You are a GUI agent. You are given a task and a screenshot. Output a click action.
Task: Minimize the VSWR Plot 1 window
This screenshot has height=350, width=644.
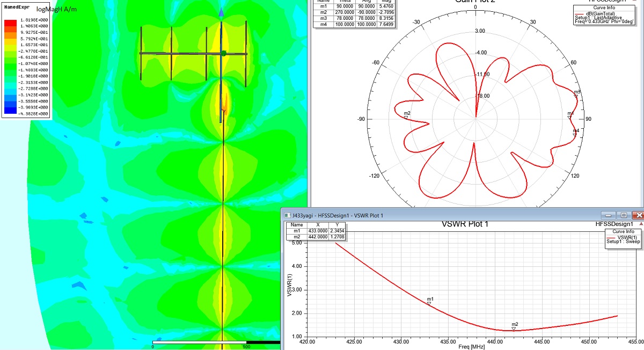[609, 215]
